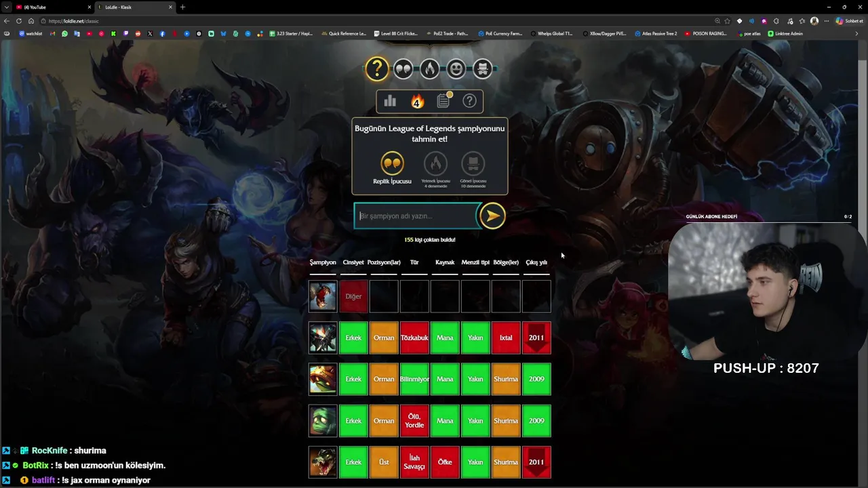Click the champion portrait in the Bilinmiyor row

click(323, 379)
